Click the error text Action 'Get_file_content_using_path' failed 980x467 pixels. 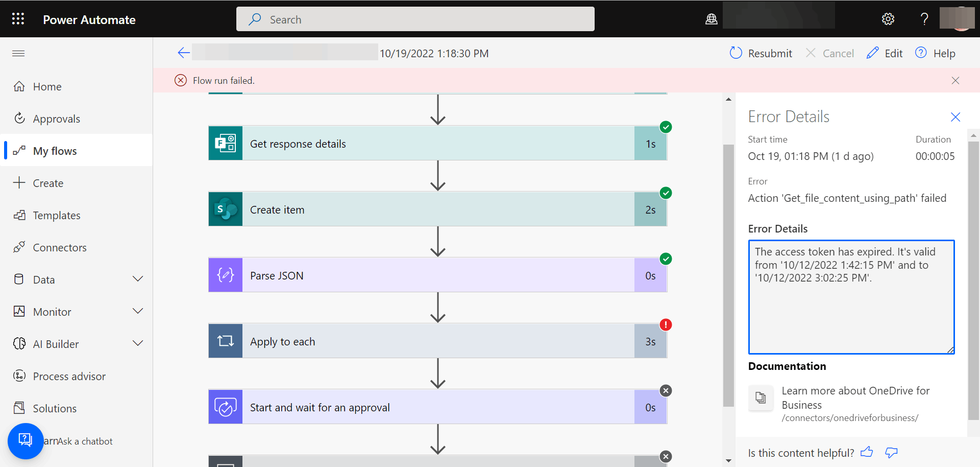tap(847, 198)
